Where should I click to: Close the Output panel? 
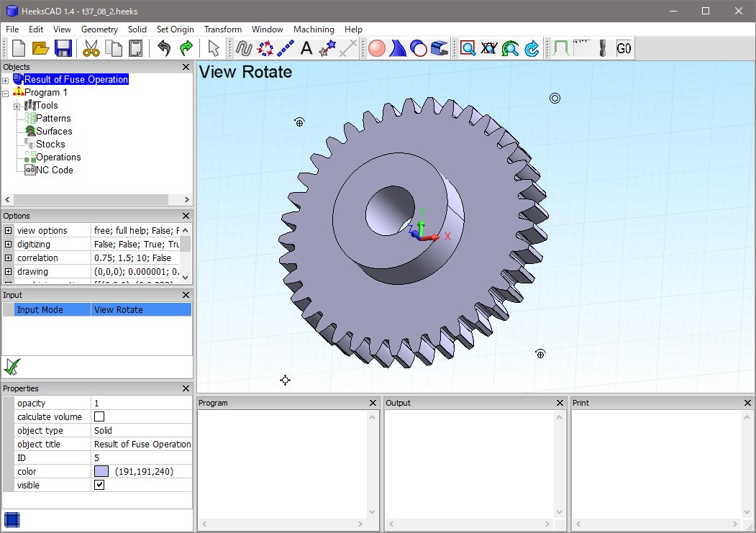point(560,403)
